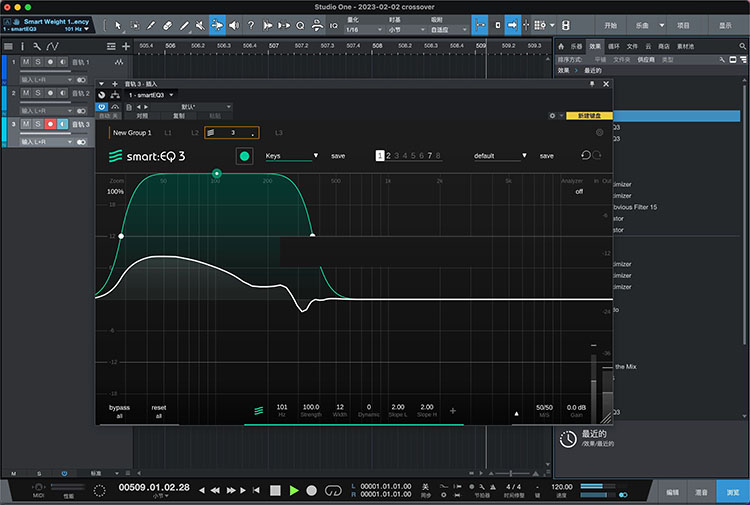Toggle the transport Loop button
This screenshot has height=505, width=750.
333,490
